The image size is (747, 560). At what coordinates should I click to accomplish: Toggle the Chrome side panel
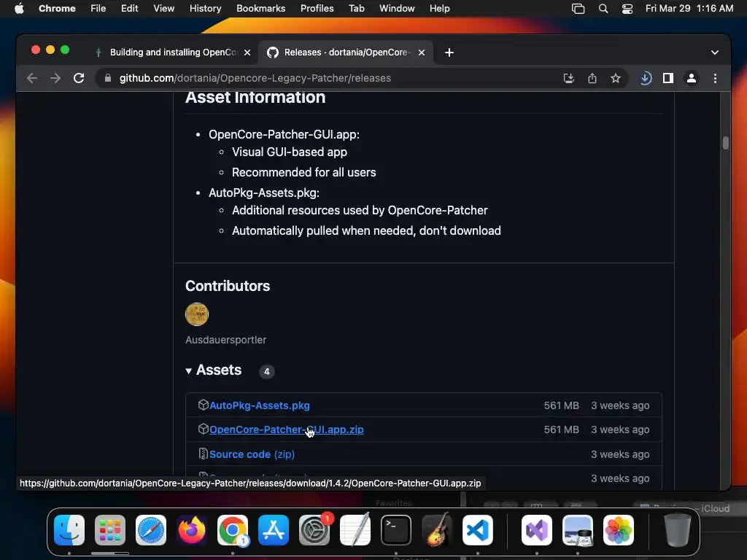tap(668, 78)
